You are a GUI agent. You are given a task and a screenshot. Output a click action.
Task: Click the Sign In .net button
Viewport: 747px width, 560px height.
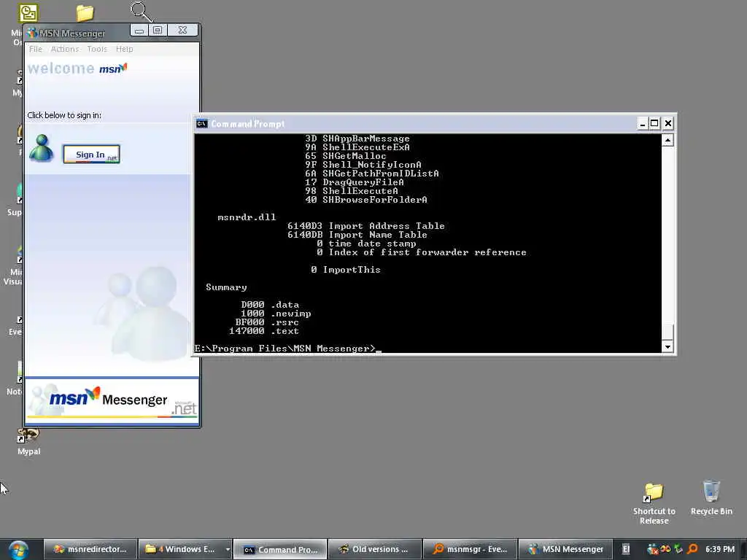(91, 155)
